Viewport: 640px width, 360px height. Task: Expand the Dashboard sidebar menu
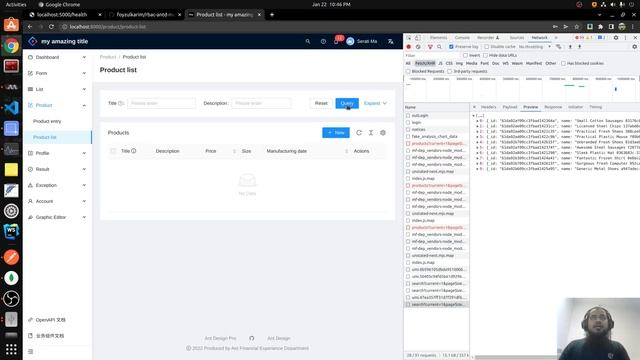coord(57,57)
